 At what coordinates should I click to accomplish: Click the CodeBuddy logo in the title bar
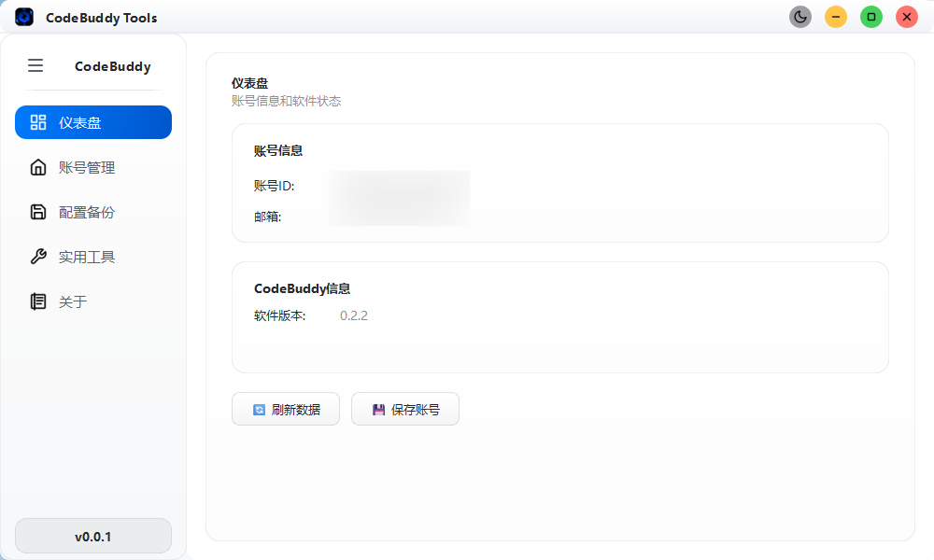click(x=24, y=17)
